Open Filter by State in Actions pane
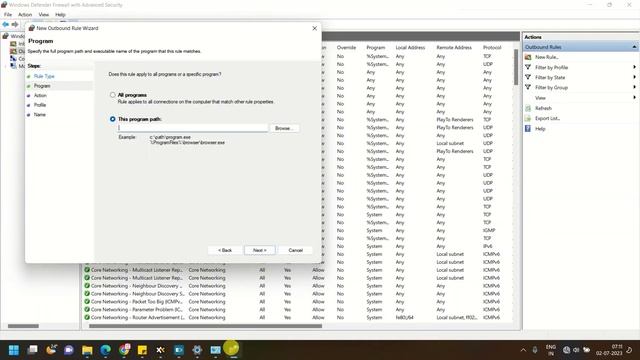This screenshot has height=360, width=640. (550, 78)
